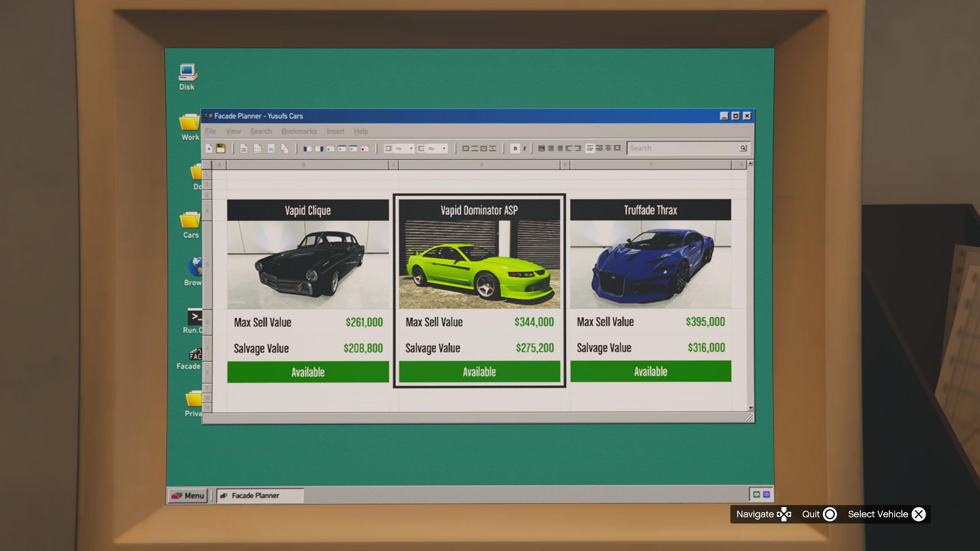Image resolution: width=980 pixels, height=551 pixels.
Task: Click scroll down arrow in spreadsheet
Action: [750, 408]
